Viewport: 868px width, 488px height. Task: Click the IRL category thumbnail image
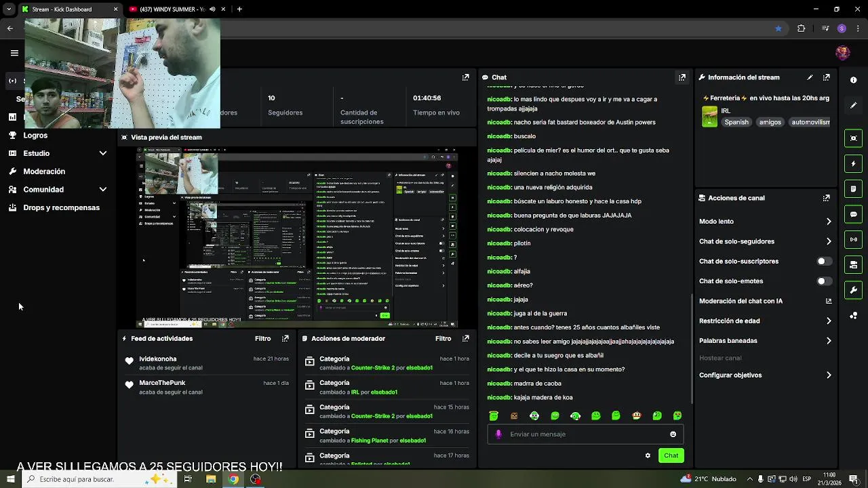coord(709,117)
